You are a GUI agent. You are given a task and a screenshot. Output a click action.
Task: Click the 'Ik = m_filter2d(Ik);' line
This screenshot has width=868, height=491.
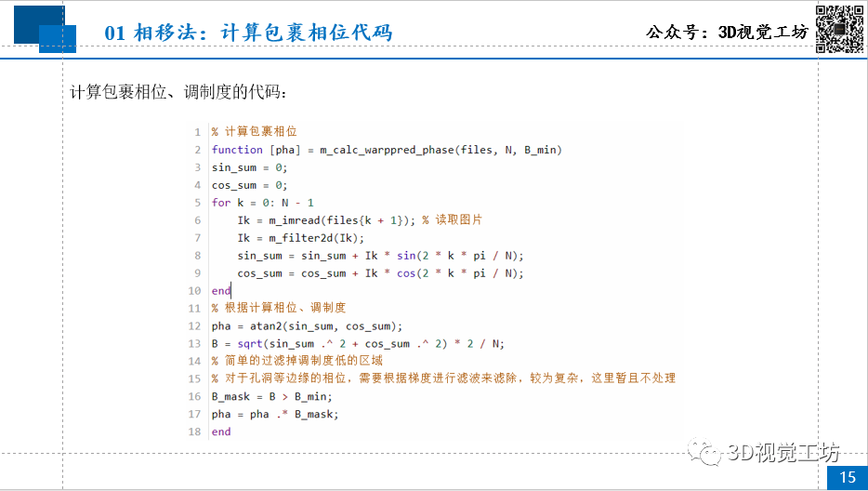point(300,238)
